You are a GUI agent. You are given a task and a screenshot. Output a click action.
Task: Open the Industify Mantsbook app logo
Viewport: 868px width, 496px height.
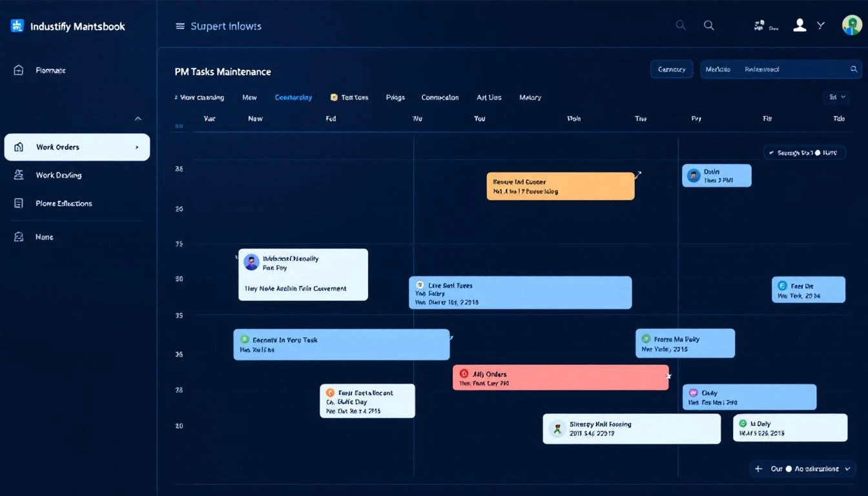[16, 25]
